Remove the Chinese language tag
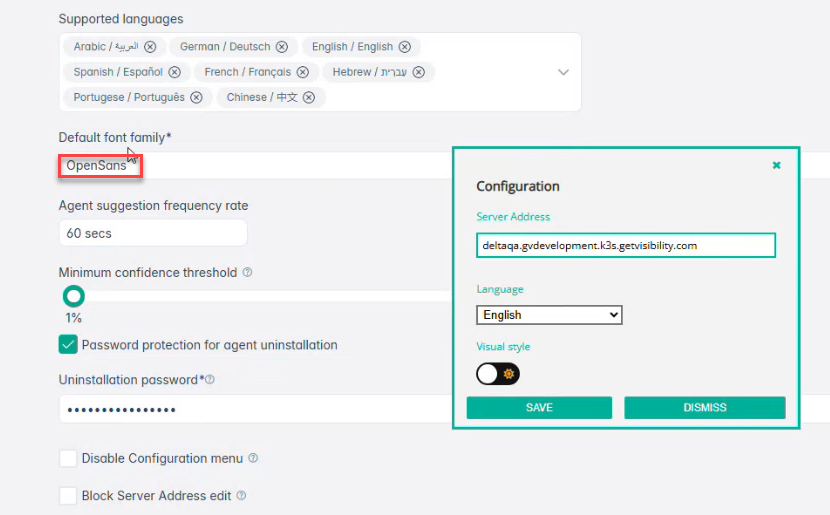Viewport: 830px width, 515px height. tap(309, 98)
